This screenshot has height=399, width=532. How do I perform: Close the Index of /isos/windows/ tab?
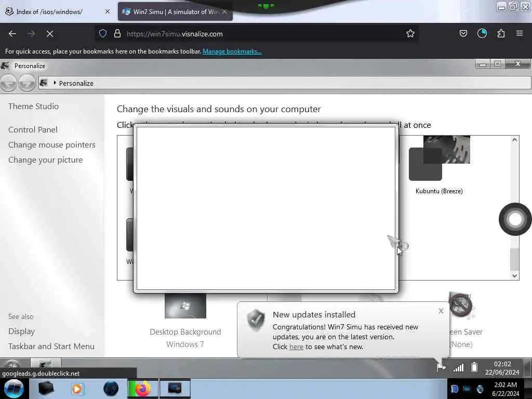[108, 11]
